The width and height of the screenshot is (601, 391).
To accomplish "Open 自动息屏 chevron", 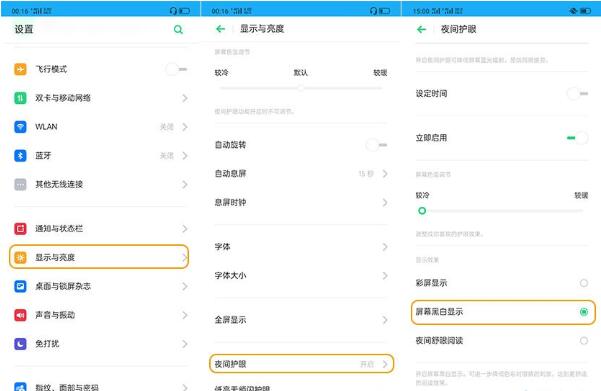I will coord(385,174).
